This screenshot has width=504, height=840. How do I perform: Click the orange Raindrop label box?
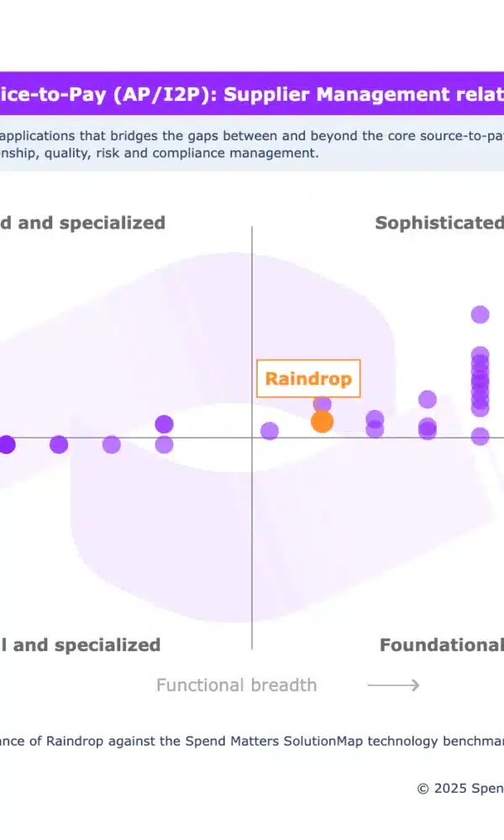[308, 379]
